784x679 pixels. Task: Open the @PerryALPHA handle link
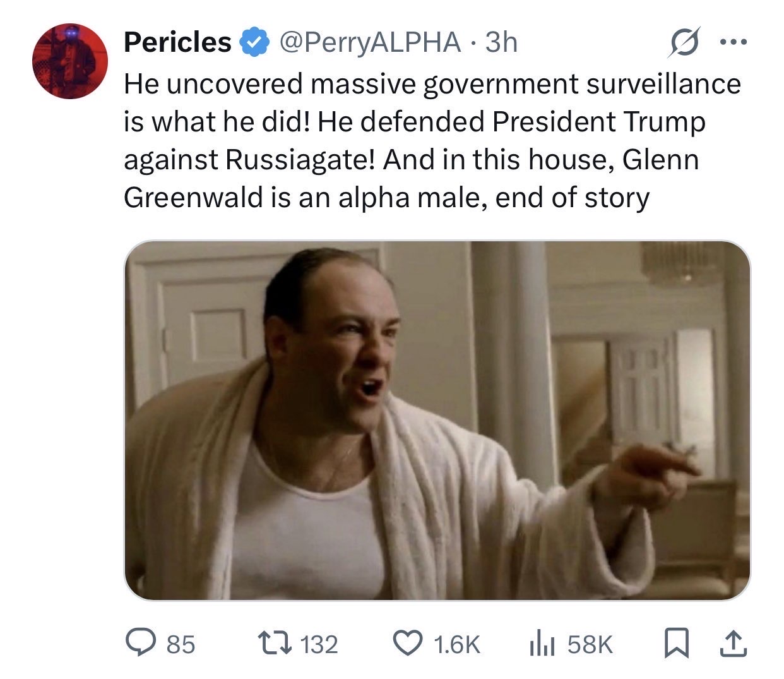(369, 42)
